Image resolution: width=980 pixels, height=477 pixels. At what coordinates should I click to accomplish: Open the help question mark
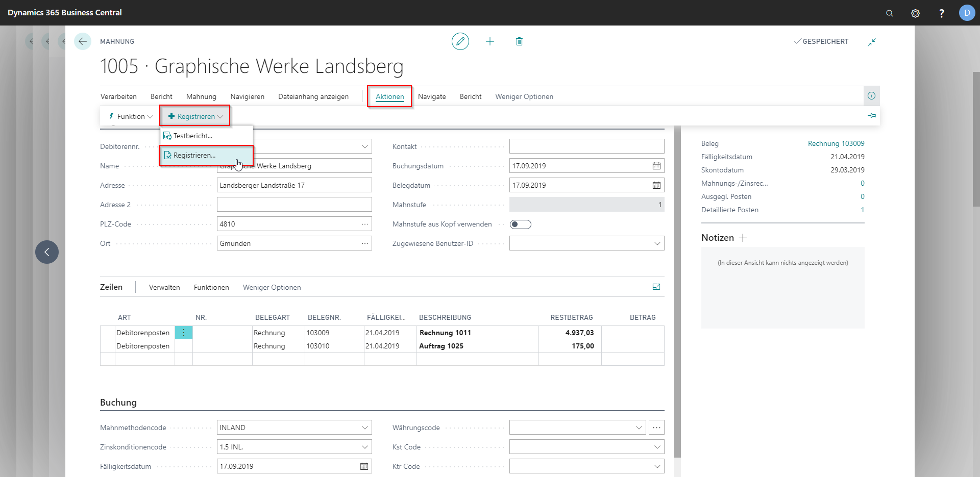point(942,13)
